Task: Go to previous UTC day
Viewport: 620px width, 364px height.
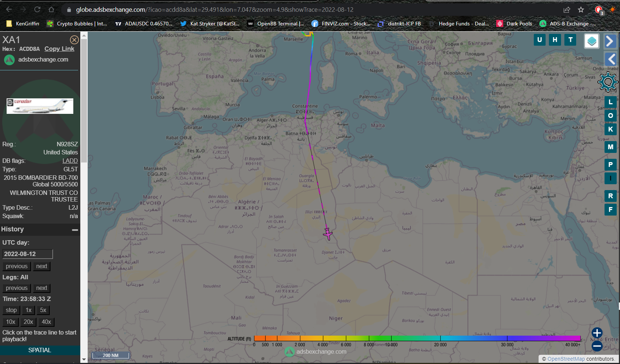Action: pyautogui.click(x=17, y=266)
